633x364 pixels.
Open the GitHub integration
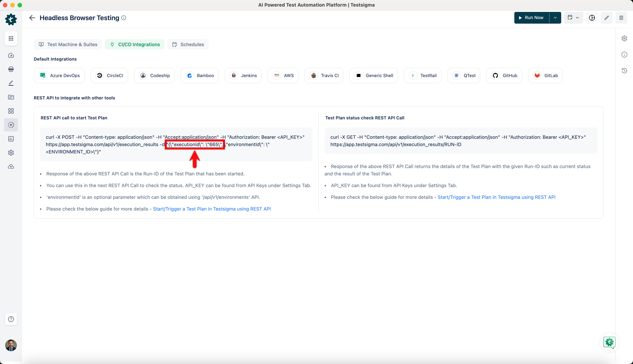(504, 75)
